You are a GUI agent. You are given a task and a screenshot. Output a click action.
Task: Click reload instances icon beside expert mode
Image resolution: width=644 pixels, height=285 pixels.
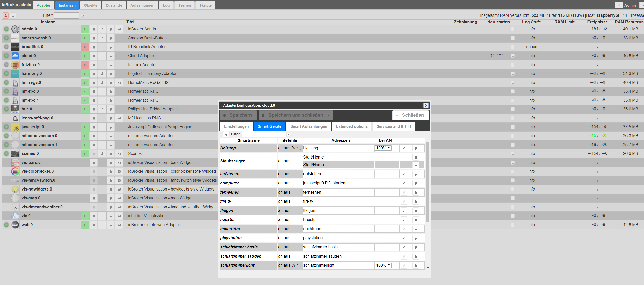(13, 15)
